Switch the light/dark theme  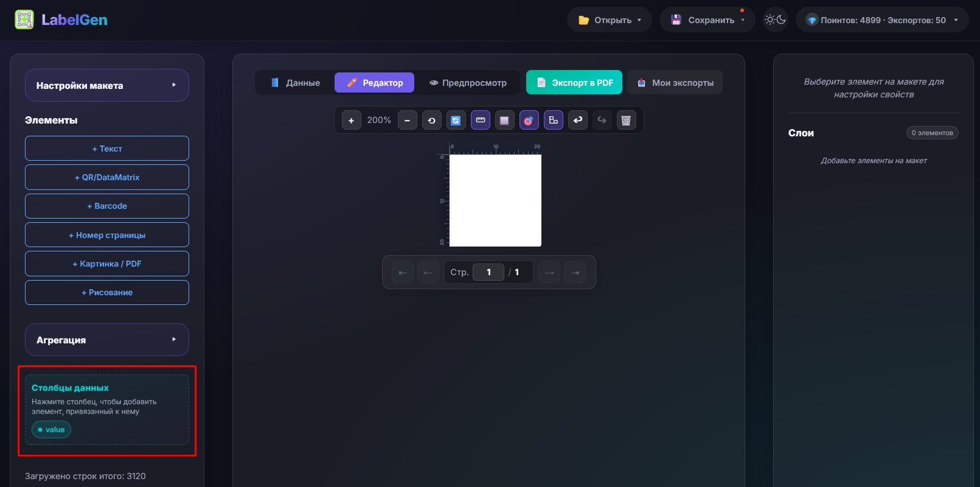coord(776,20)
